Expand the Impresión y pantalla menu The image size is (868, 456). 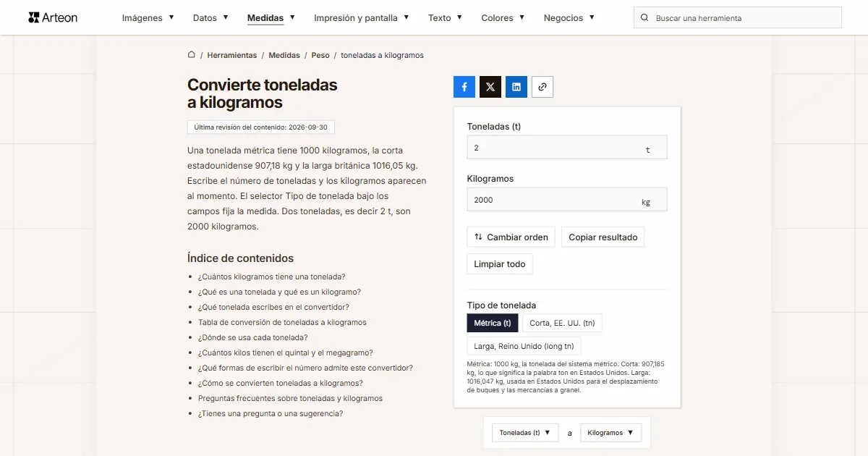tap(362, 17)
